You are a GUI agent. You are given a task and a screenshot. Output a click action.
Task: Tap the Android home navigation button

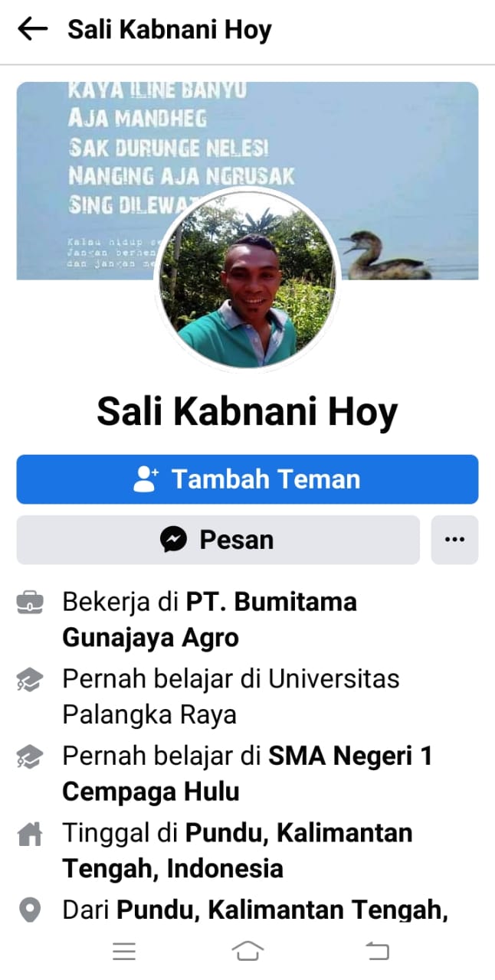[247, 952]
